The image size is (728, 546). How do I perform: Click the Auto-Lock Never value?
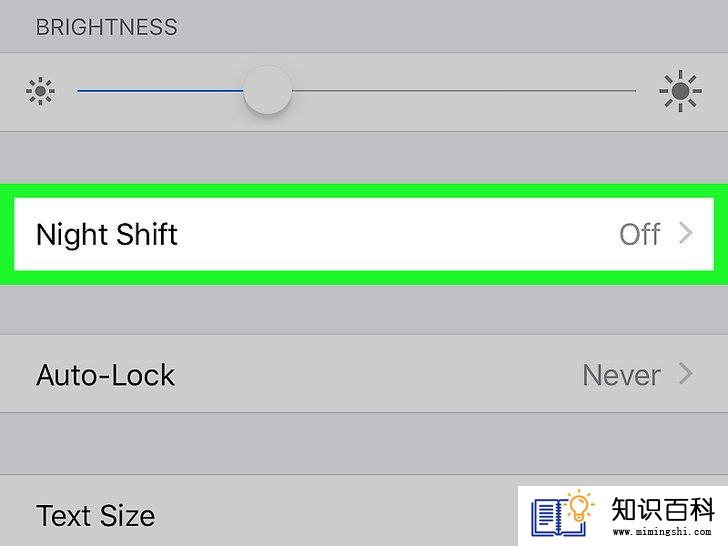(x=622, y=375)
